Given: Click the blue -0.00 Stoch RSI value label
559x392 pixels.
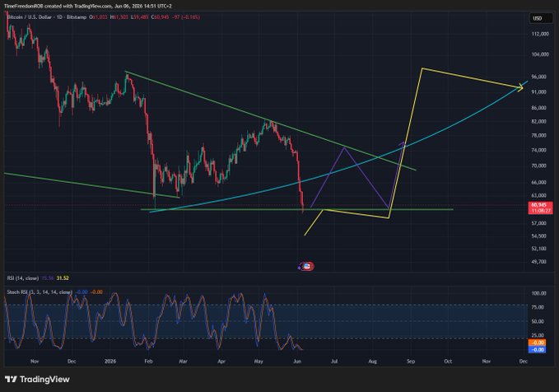Looking at the screenshot, I should pos(537,349).
